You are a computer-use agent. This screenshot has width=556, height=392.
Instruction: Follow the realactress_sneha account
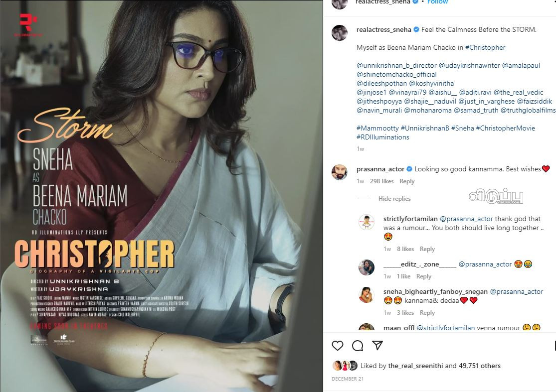click(x=437, y=2)
